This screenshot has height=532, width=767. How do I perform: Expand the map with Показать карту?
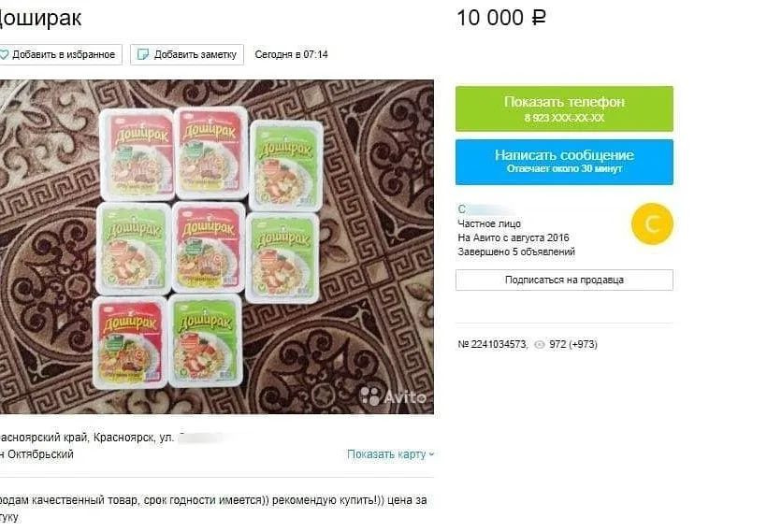pos(386,454)
